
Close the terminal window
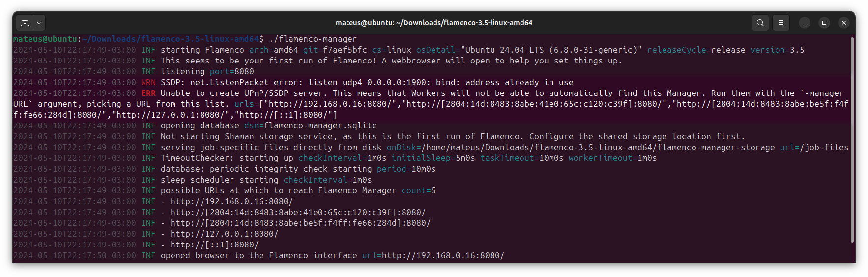click(844, 23)
